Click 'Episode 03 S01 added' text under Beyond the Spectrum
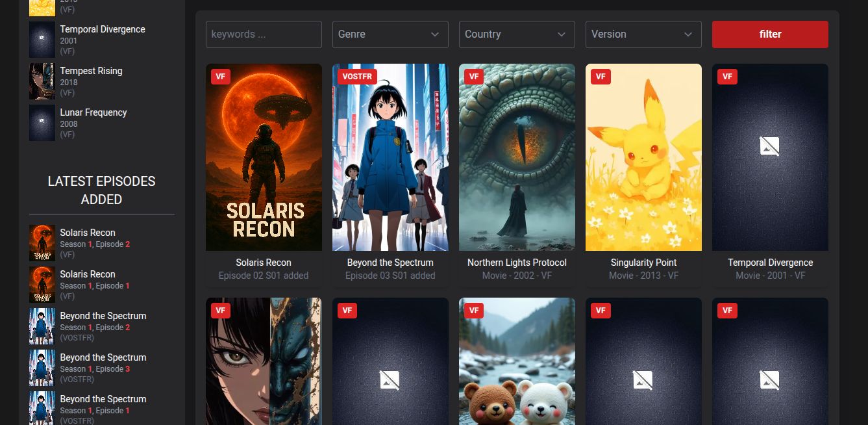 (390, 276)
